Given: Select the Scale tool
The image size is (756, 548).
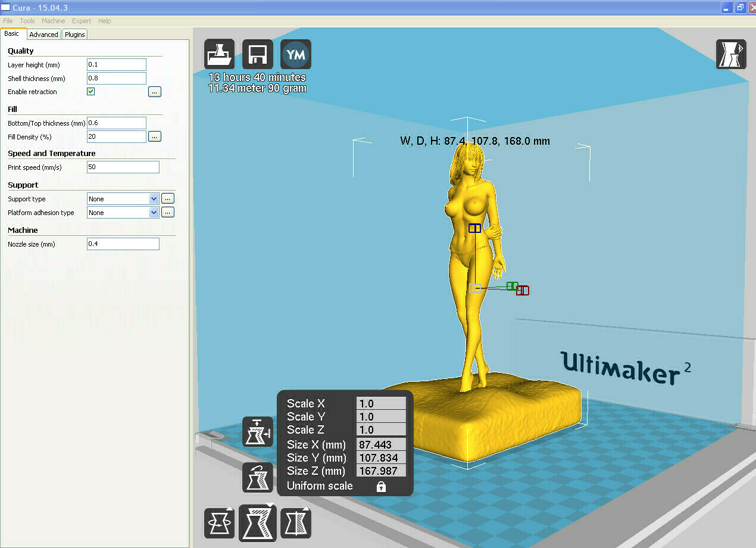Looking at the screenshot, I should click(257, 523).
